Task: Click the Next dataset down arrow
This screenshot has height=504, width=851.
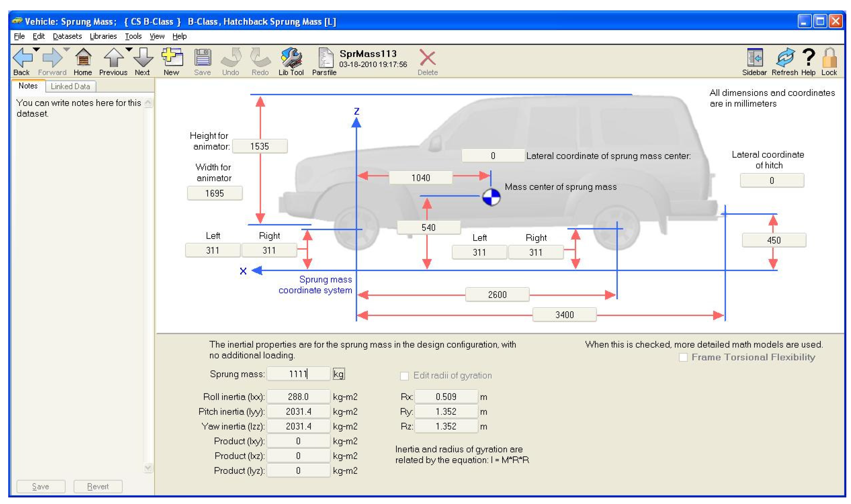Action: click(x=143, y=58)
